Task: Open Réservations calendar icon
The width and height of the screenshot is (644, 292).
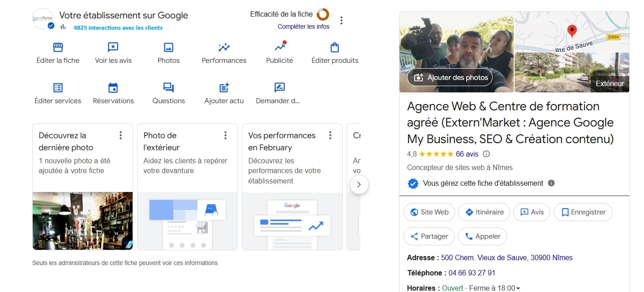Action: coord(113,87)
